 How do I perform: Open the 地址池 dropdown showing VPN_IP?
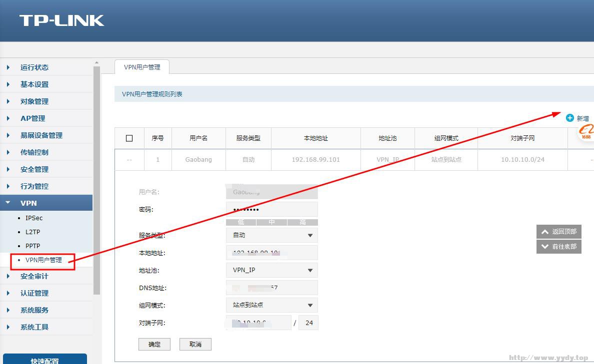271,270
